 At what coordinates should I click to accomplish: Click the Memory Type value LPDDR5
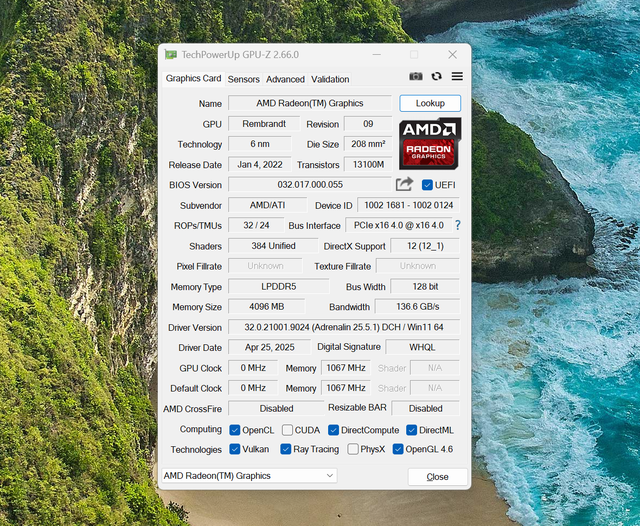[x=279, y=286]
